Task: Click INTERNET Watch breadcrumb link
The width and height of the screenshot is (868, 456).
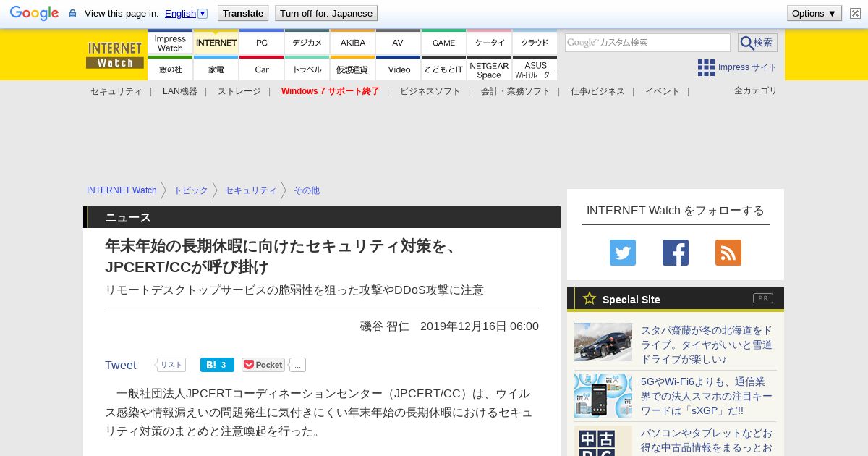Action: pyautogui.click(x=122, y=190)
